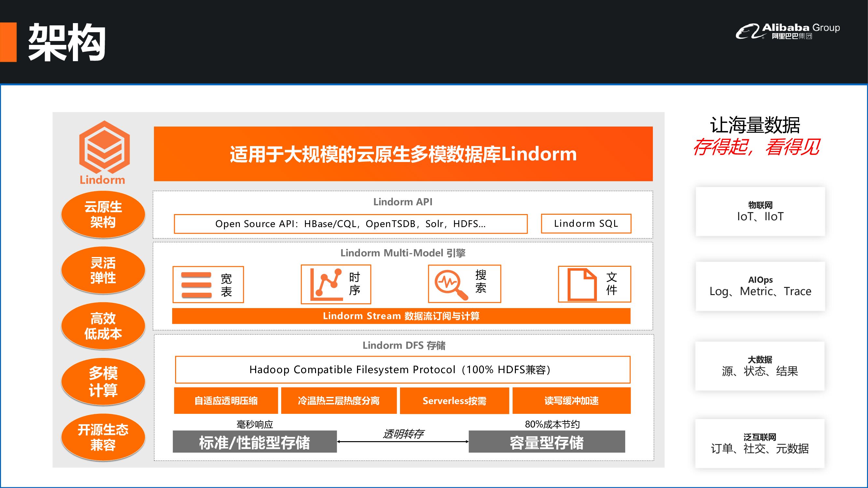This screenshot has width=868, height=488.
Task: Click the 容量型存储 gray block
Action: [546, 442]
